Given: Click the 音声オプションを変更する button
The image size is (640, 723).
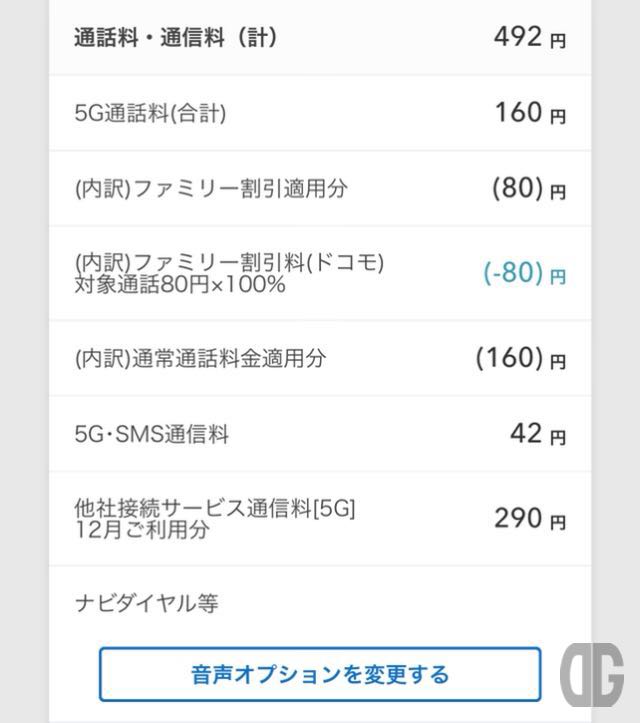Looking at the screenshot, I should [x=320, y=674].
